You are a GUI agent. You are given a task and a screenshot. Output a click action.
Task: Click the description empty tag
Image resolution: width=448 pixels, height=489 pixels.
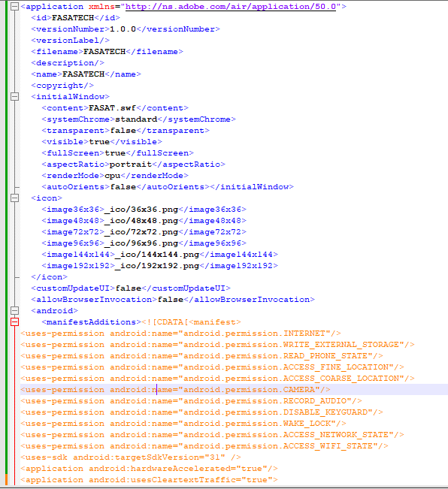(x=68, y=62)
